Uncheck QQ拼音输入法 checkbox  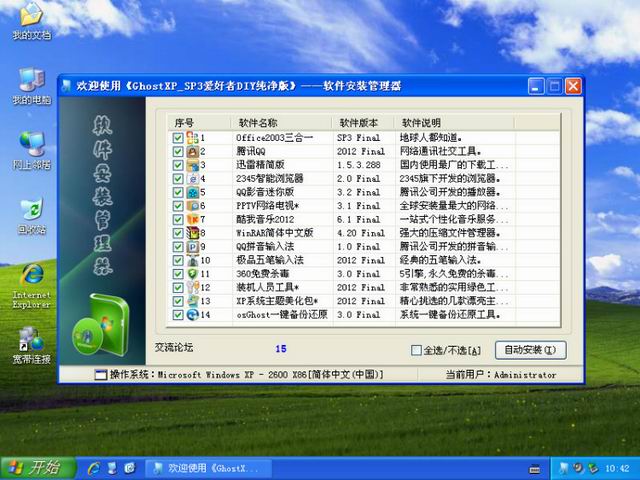(x=178, y=247)
